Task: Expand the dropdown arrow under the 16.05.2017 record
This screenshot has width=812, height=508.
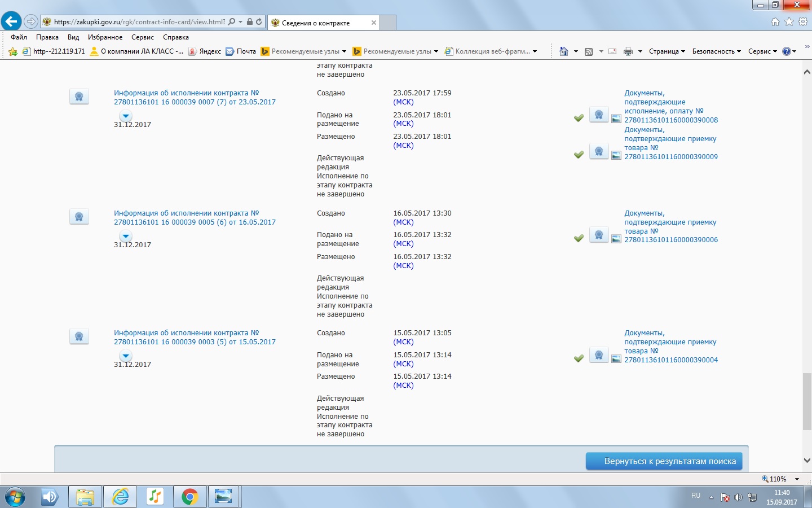Action: [126, 237]
